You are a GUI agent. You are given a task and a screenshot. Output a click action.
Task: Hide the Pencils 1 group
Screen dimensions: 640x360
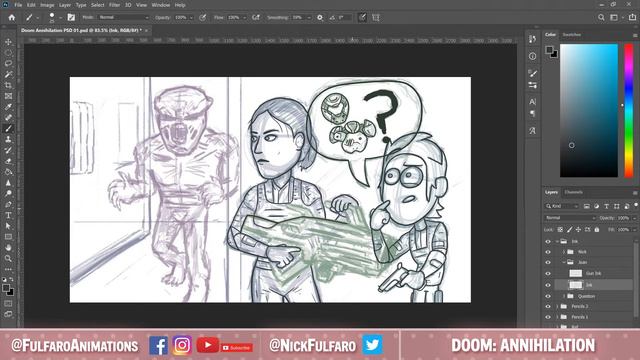[x=548, y=317]
